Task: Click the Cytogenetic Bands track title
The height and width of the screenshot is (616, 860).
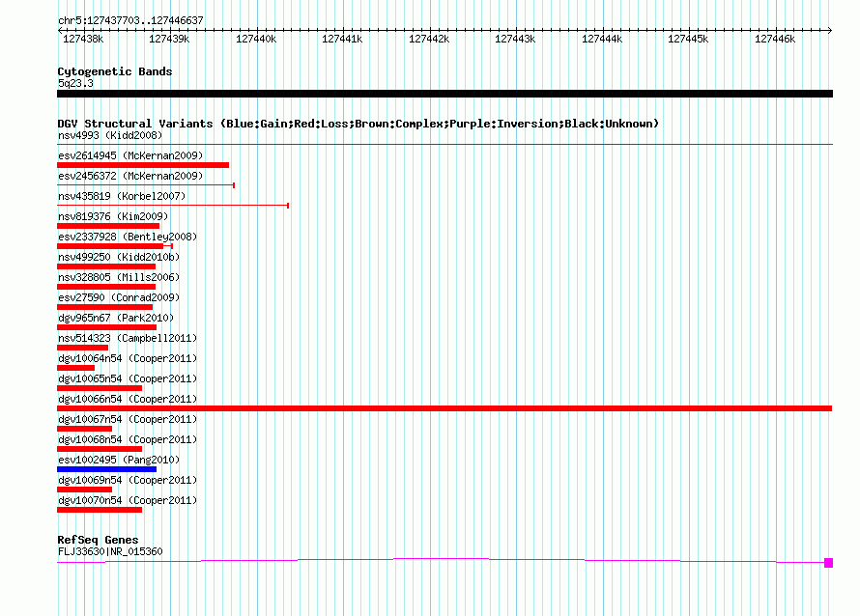Action: (115, 71)
